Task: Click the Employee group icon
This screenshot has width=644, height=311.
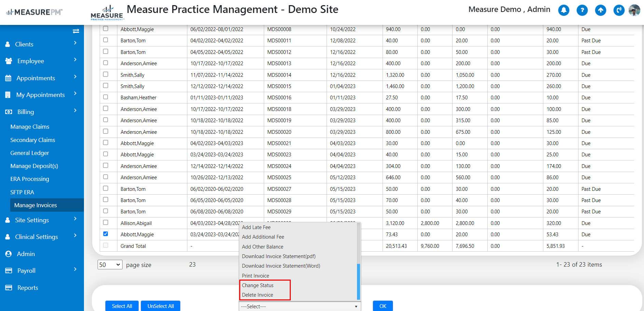Action: [x=9, y=61]
